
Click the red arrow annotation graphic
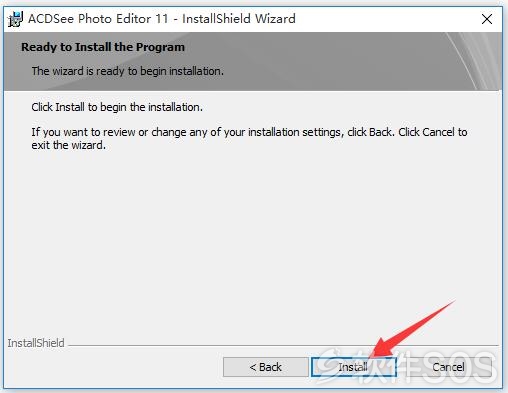point(413,328)
